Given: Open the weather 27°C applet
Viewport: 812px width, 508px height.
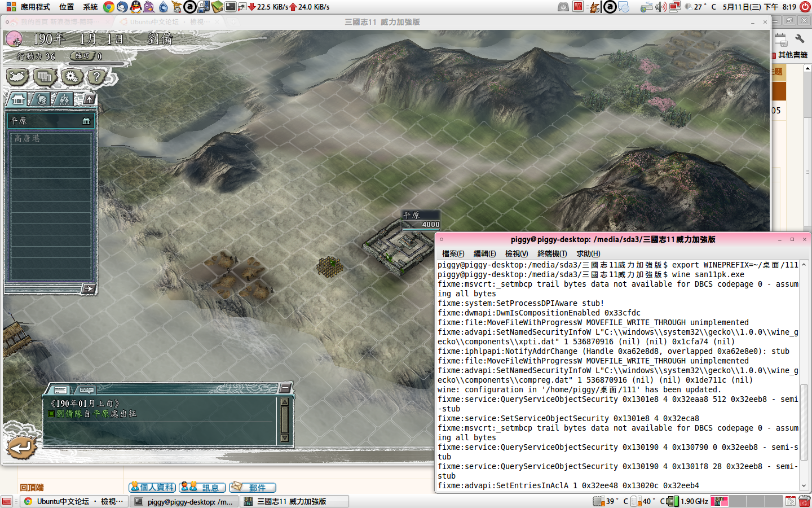Looking at the screenshot, I should pos(699,7).
